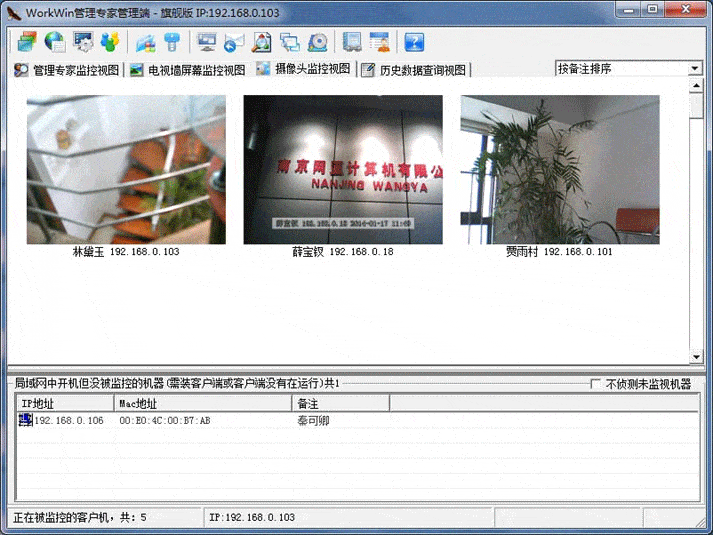Click status bar IP:192.168.0.103 entry
This screenshot has width=713, height=535.
pos(252,517)
